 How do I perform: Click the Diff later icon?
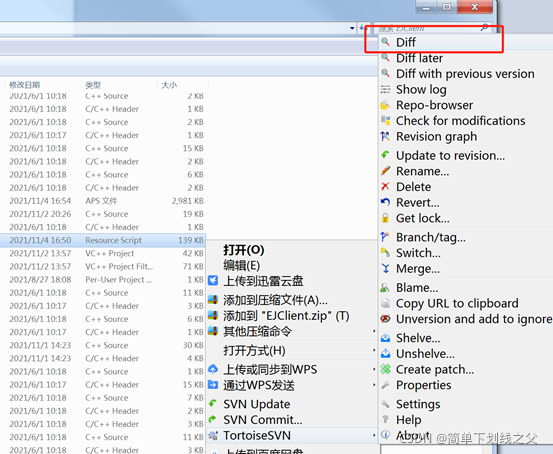coord(385,57)
